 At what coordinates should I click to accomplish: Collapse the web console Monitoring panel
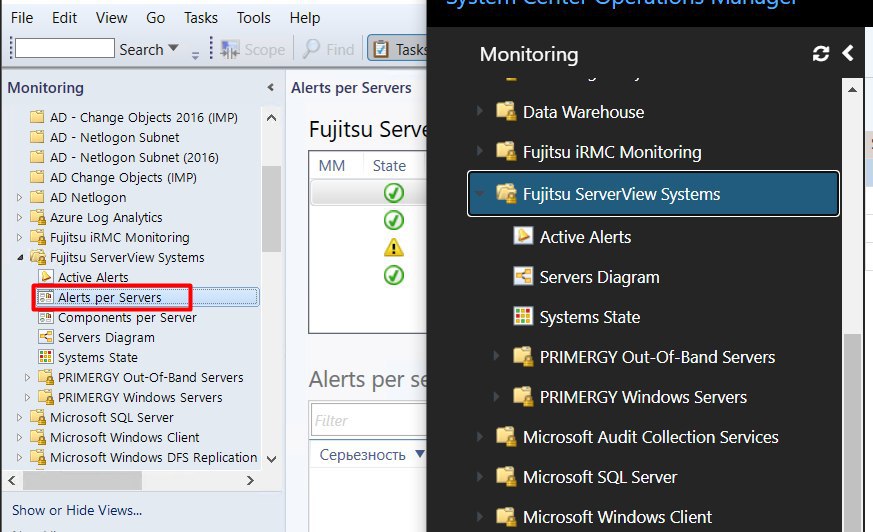848,53
